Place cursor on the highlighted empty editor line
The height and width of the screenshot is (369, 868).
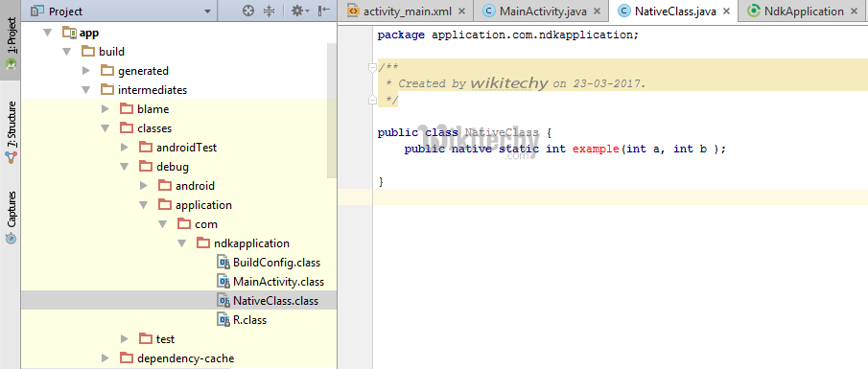(x=620, y=197)
